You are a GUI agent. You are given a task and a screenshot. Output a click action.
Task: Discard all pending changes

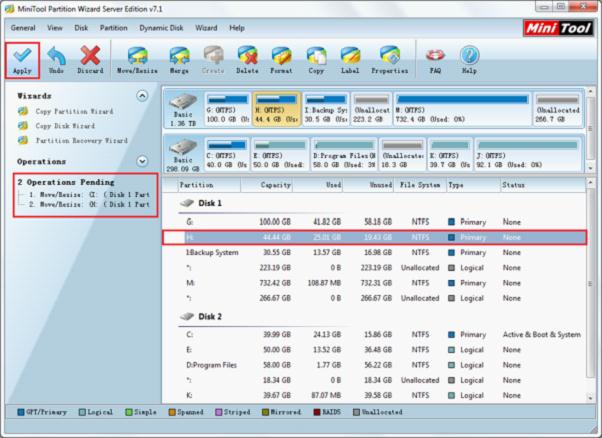point(90,61)
